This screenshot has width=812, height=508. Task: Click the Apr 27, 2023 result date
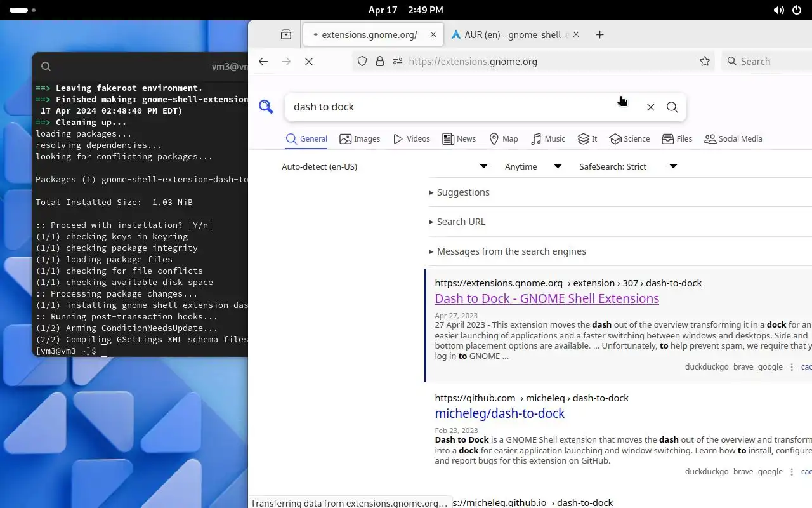point(456,316)
